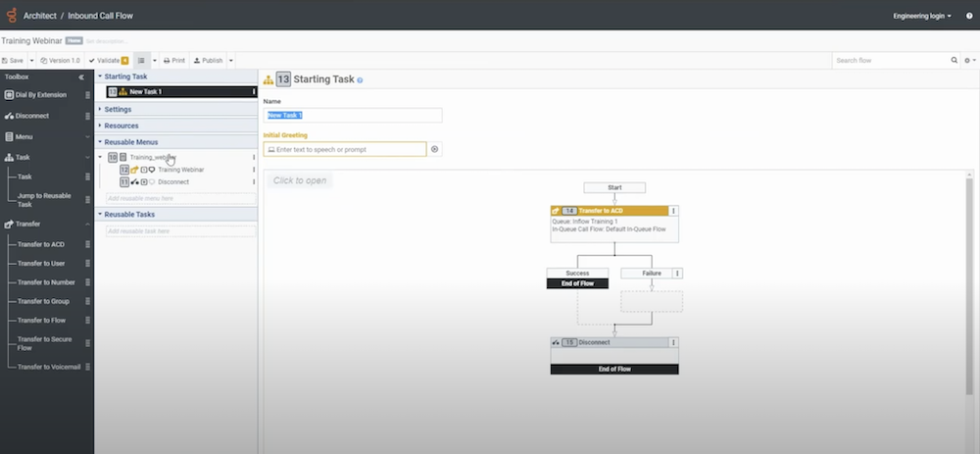
Task: Expand the Task toolbox category chevron
Action: [x=87, y=158]
